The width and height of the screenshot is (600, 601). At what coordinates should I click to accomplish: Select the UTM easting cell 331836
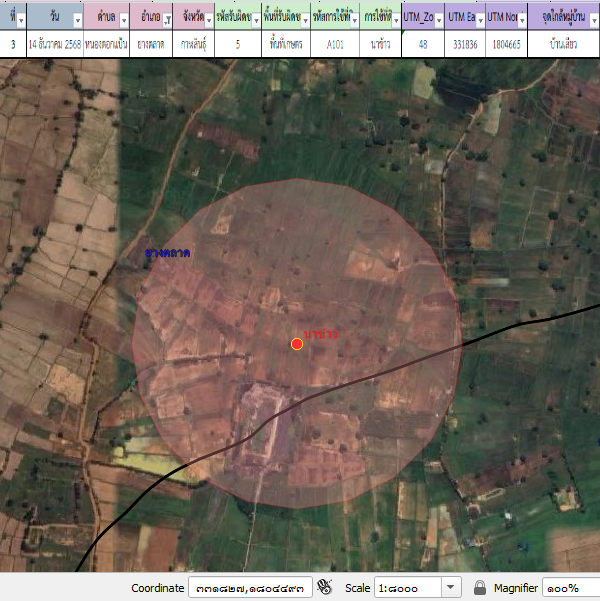click(x=465, y=44)
